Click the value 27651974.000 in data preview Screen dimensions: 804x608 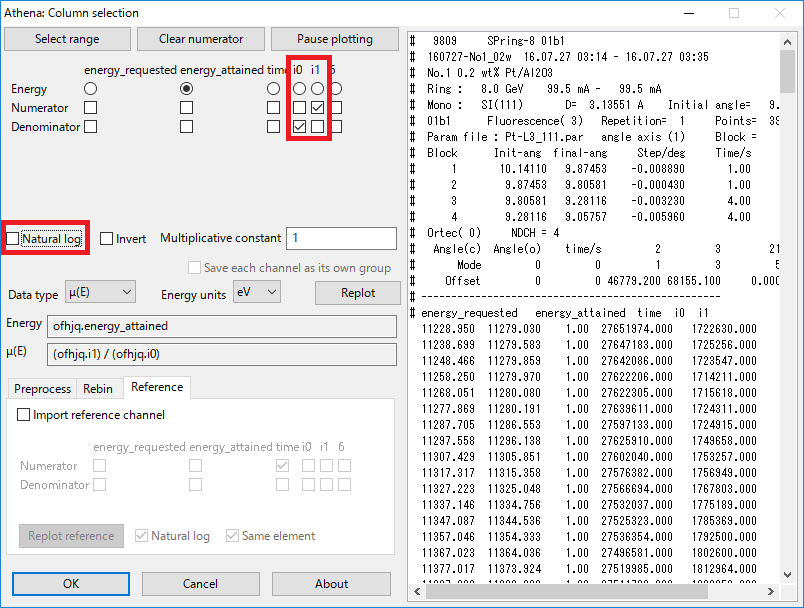coord(637,329)
